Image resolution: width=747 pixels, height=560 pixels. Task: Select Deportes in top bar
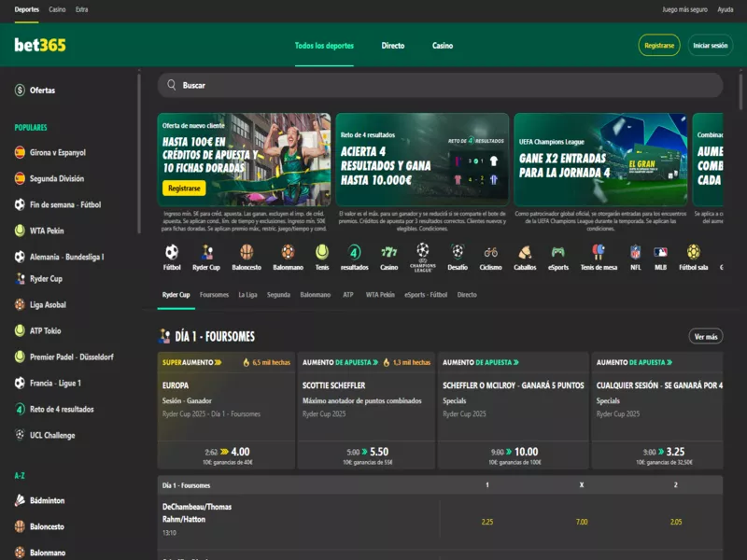tap(27, 9)
